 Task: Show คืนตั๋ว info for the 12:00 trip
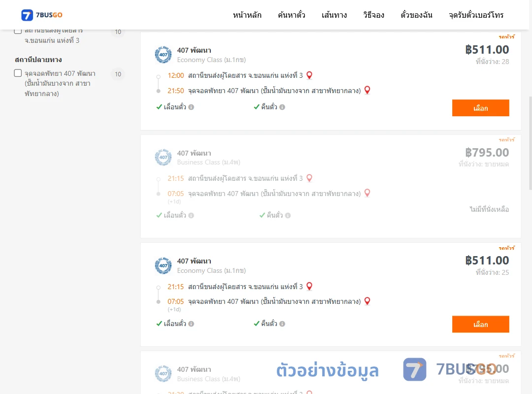(x=282, y=107)
